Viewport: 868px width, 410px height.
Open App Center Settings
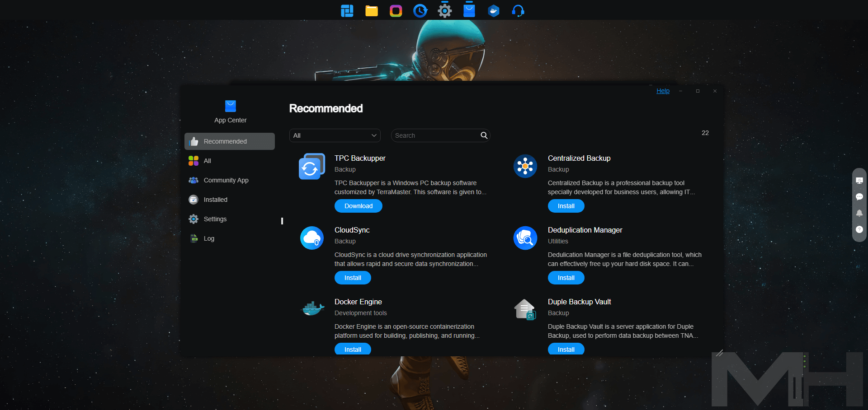click(230, 219)
